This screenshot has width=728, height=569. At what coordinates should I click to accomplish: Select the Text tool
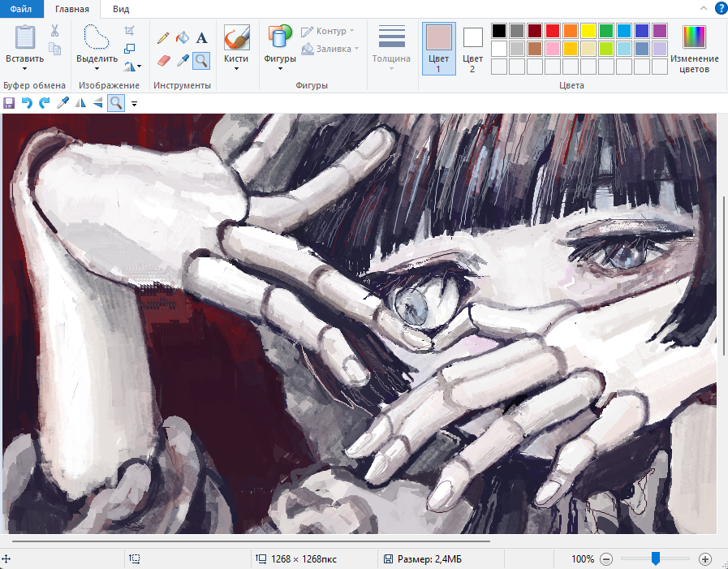coord(201,37)
